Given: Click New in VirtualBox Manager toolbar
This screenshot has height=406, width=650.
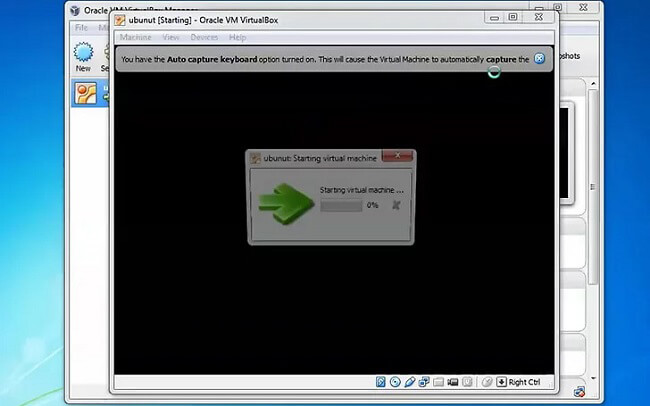Looking at the screenshot, I should (x=83, y=57).
